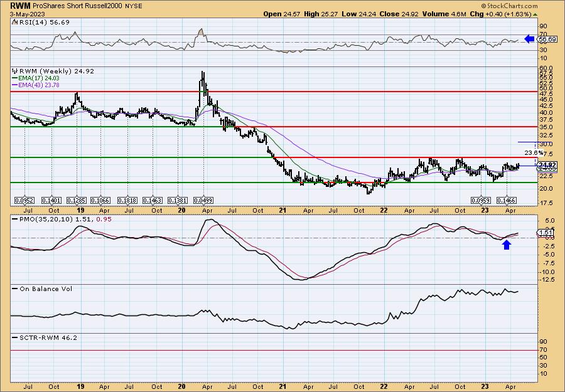Click the 0.0952 cycle value box

pyautogui.click(x=24, y=200)
